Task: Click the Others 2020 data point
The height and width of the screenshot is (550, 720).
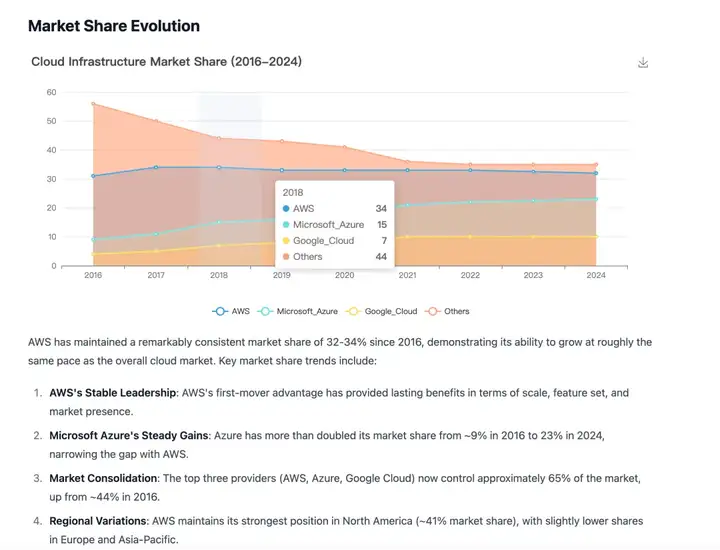Action: click(x=344, y=147)
